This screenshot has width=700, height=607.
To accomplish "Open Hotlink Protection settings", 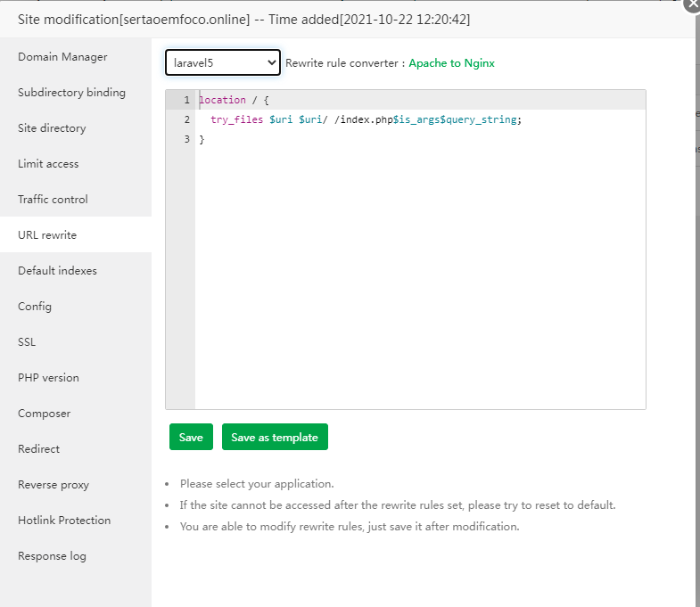I will coord(64,521).
